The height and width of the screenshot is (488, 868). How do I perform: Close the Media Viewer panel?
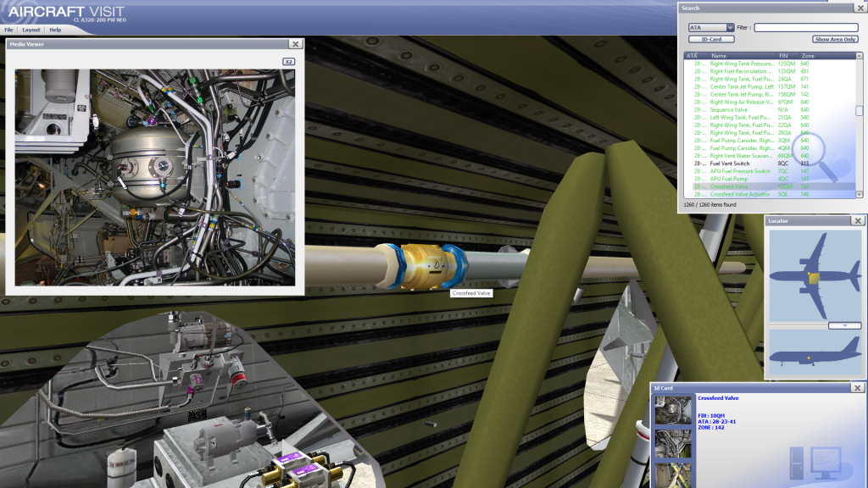(296, 44)
